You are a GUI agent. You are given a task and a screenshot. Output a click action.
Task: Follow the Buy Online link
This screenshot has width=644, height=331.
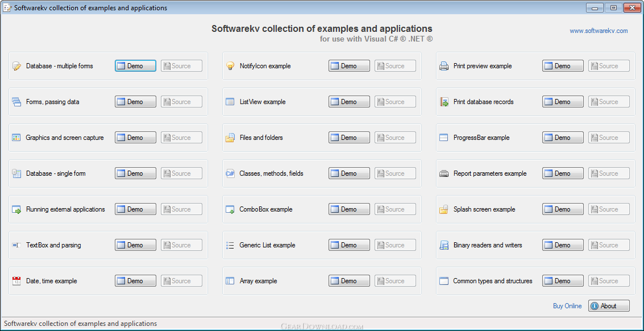(x=568, y=306)
